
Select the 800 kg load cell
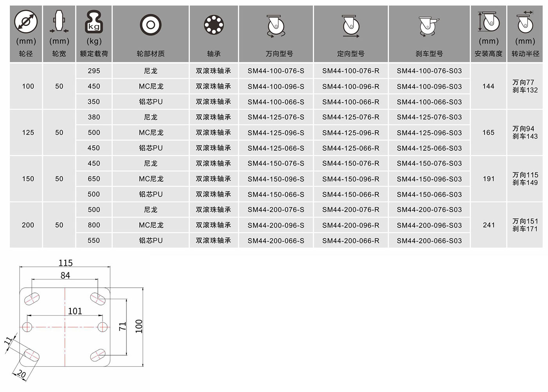(x=94, y=225)
